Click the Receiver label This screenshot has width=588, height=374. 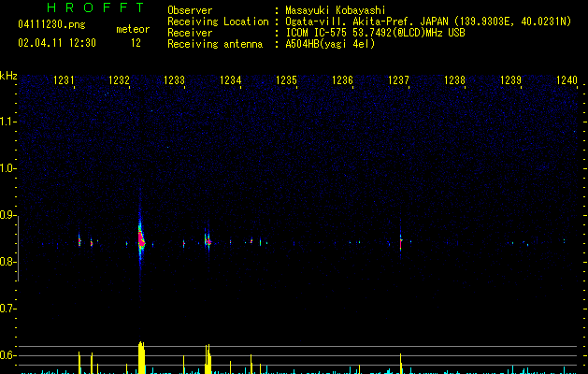pos(190,33)
